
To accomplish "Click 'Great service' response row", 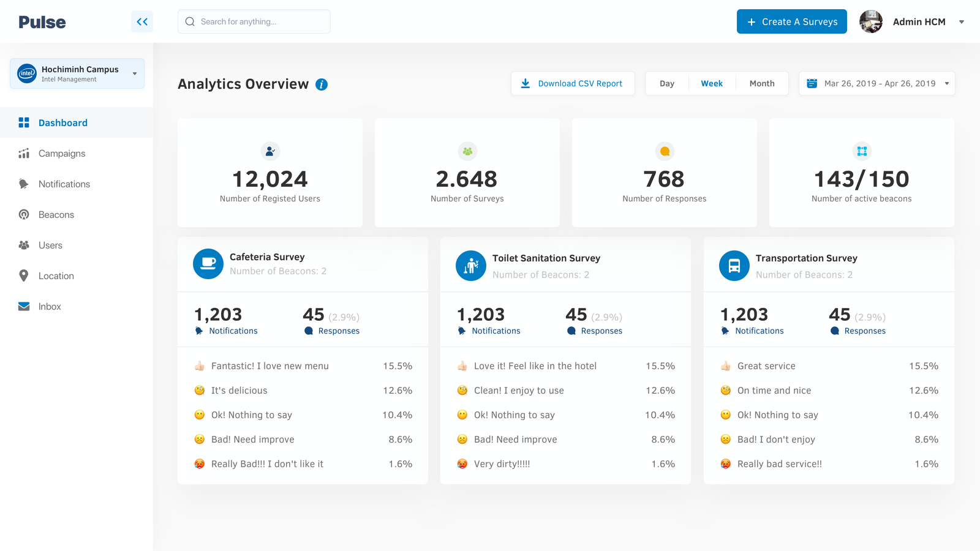I will click(829, 366).
